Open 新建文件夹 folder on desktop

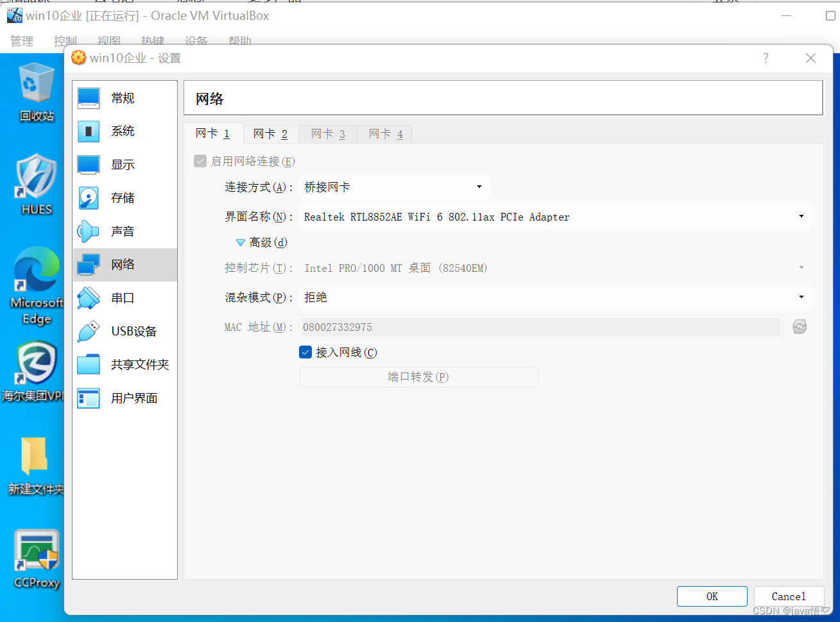coord(35,466)
